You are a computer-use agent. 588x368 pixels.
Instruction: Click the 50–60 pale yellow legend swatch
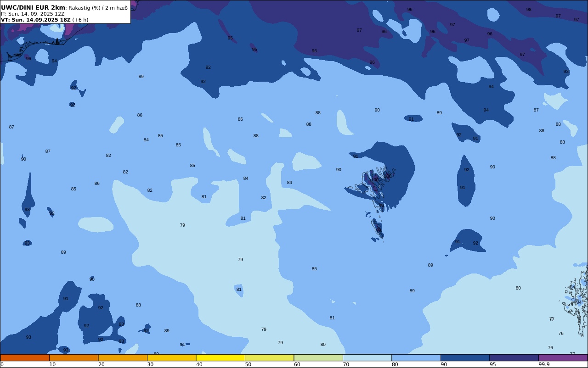point(269,357)
